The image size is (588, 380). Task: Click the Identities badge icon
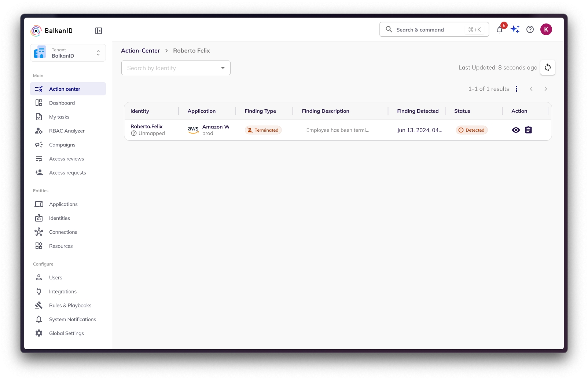point(39,218)
